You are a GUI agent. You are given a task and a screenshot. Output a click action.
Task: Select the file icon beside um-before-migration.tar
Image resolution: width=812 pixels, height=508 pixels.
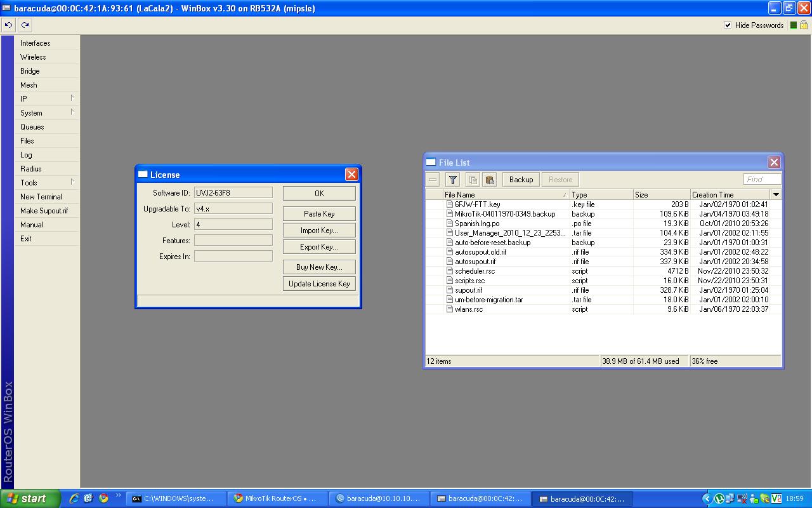(450, 300)
